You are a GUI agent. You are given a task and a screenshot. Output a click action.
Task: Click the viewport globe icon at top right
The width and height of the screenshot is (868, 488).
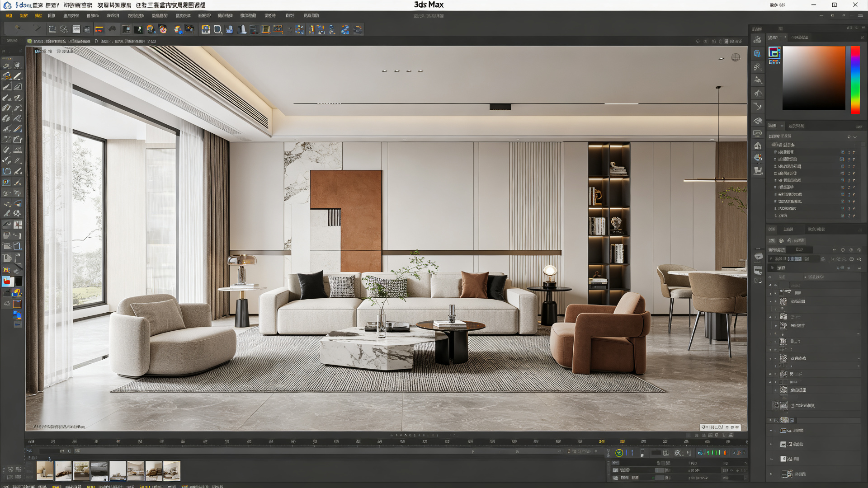[736, 57]
